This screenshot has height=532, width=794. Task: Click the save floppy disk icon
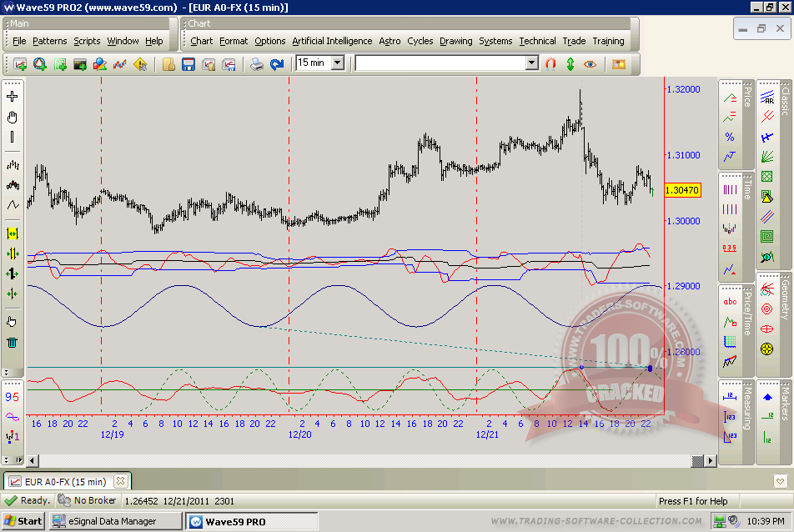[x=188, y=63]
